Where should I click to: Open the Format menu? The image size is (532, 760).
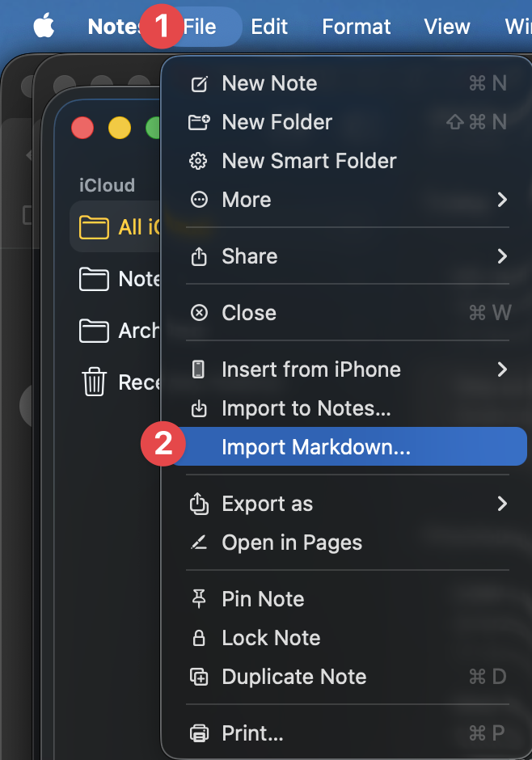pos(356,27)
